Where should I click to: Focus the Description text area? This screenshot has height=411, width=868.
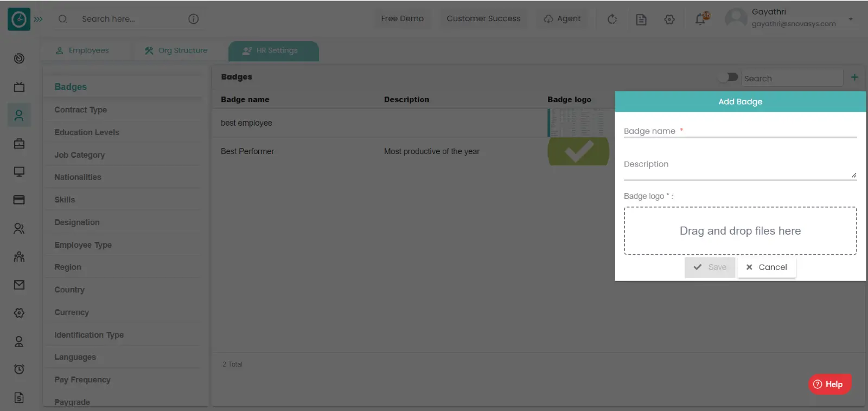pos(740,168)
